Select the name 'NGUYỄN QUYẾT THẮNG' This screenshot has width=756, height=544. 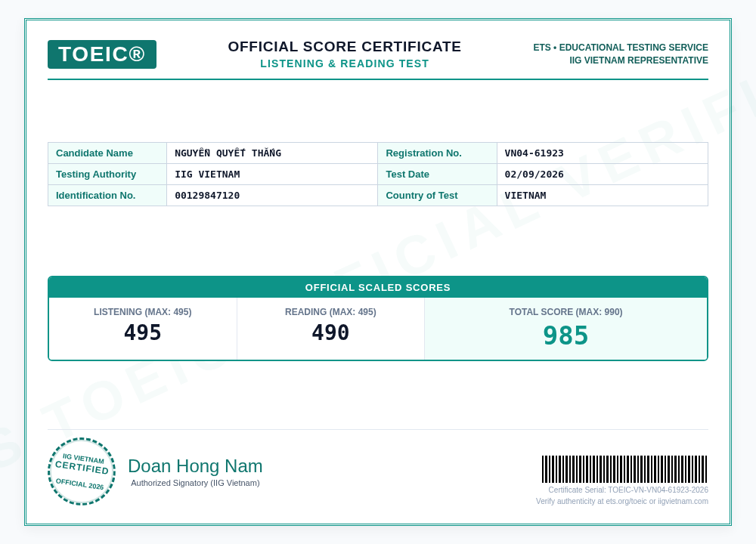coord(228,153)
